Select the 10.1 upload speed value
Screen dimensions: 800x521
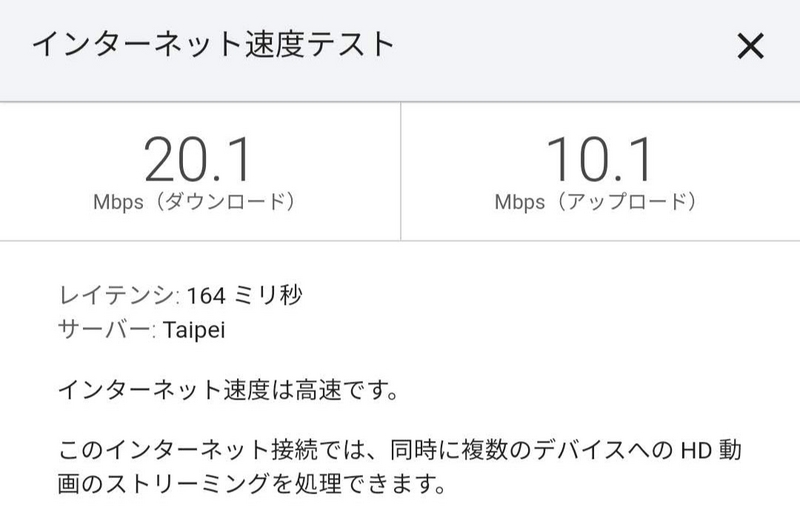pos(599,160)
